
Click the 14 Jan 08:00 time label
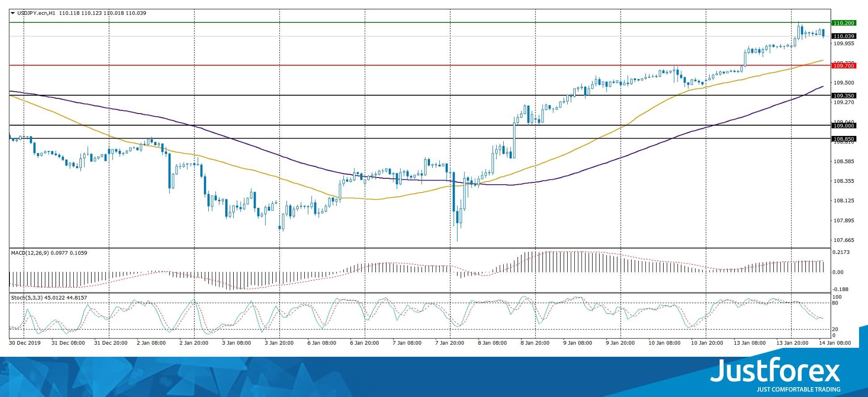tap(835, 343)
